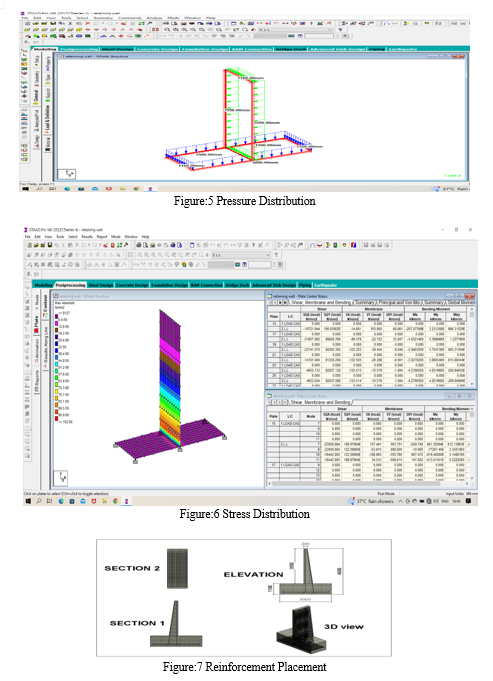Screen dimensions: 493x681
Task: Open the Postprocessing tab in Figure 6
Action: click(70, 285)
